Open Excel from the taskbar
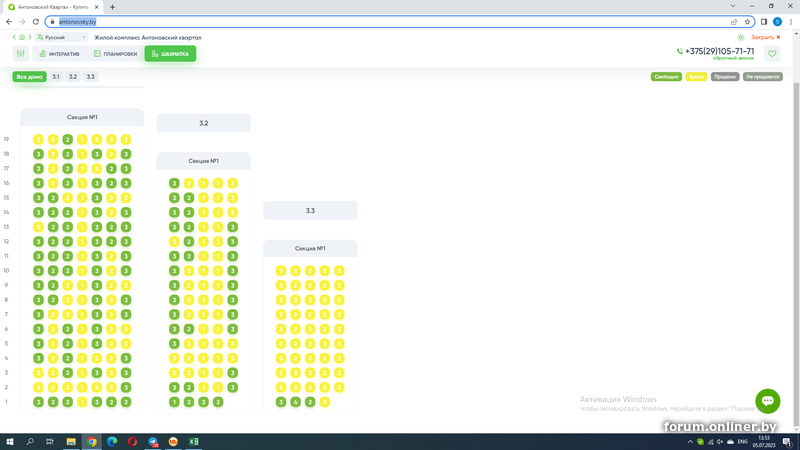This screenshot has height=450, width=800. (x=194, y=441)
